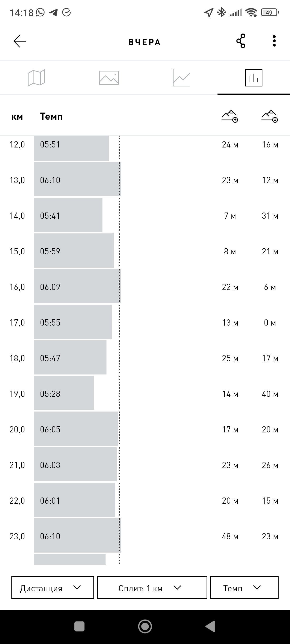This screenshot has width=290, height=644.
Task: Tap the 13,0 km pace bar 06:10
Action: pyautogui.click(x=77, y=179)
